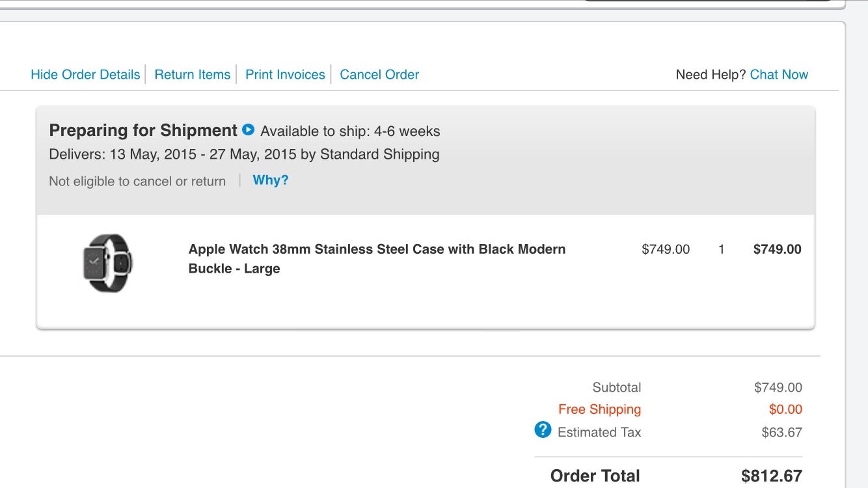Choose Cancel Order
Image resolution: width=868 pixels, height=488 pixels.
[379, 75]
